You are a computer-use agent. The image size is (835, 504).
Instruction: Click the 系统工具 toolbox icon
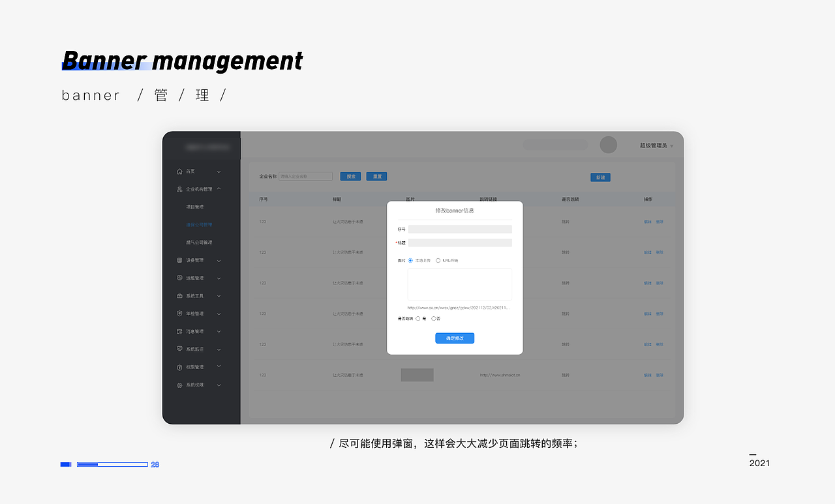[179, 296]
